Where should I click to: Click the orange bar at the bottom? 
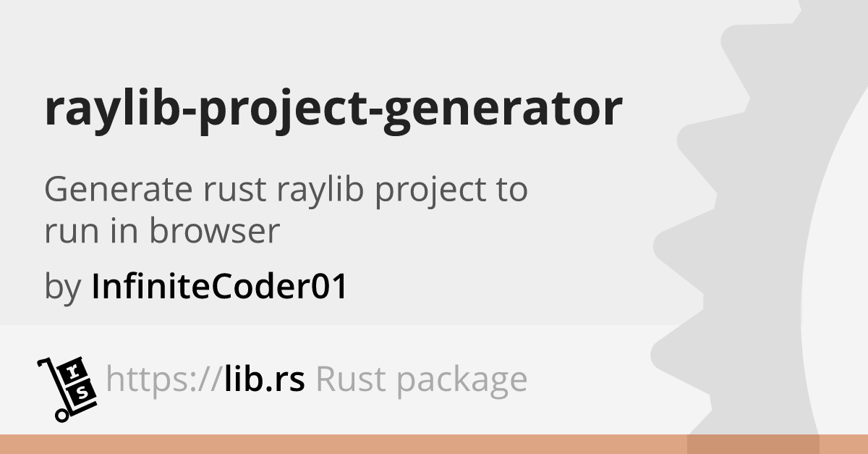(434, 445)
